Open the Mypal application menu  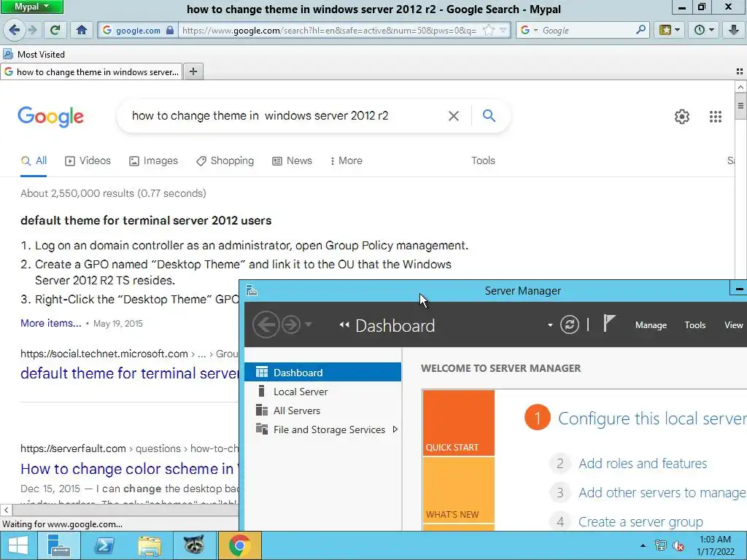tap(31, 7)
